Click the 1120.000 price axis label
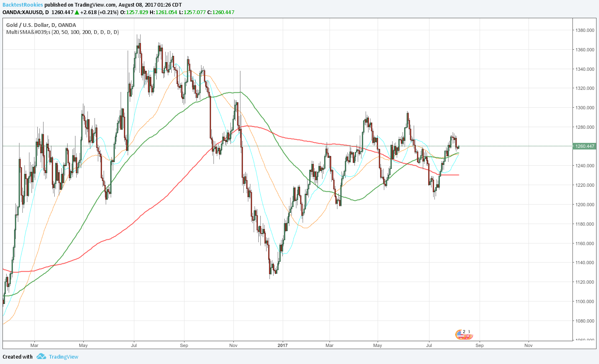 pos(585,282)
